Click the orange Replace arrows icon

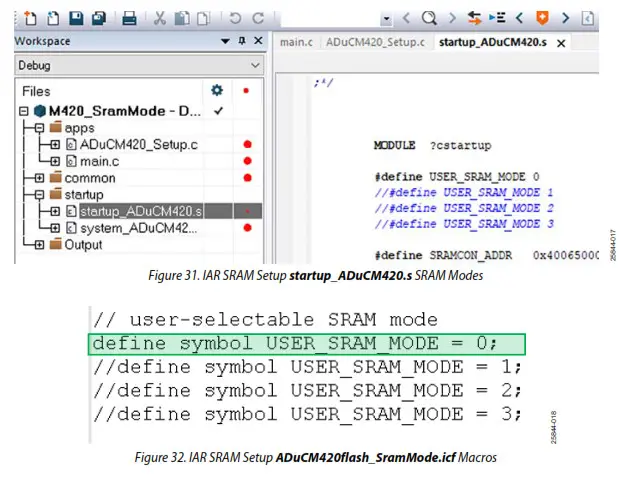[x=474, y=18]
